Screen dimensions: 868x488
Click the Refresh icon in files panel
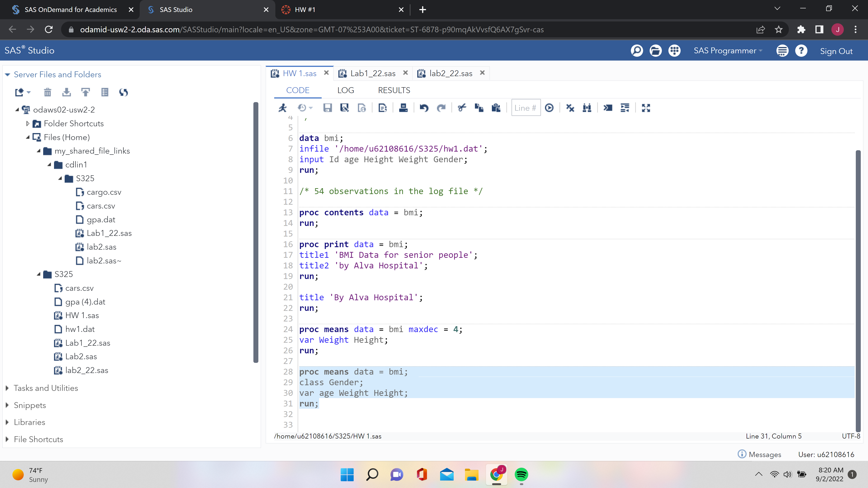(x=124, y=92)
